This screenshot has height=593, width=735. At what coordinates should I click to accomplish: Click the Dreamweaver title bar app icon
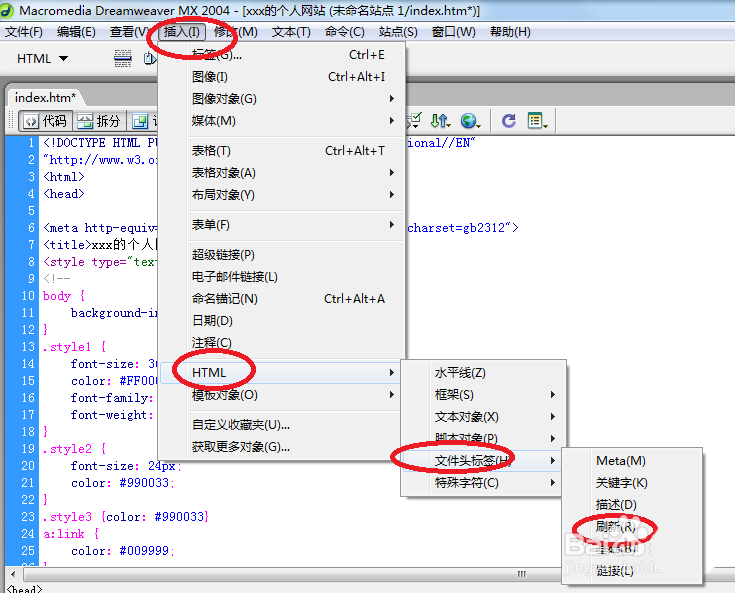[x=8, y=10]
